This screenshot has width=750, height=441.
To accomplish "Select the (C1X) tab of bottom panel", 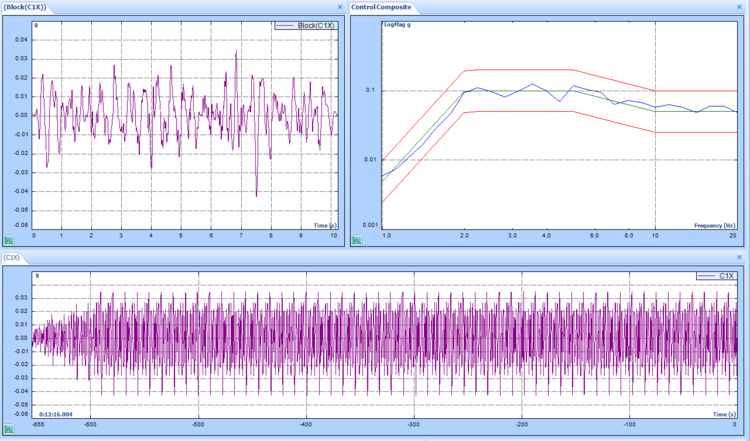I will [13, 258].
